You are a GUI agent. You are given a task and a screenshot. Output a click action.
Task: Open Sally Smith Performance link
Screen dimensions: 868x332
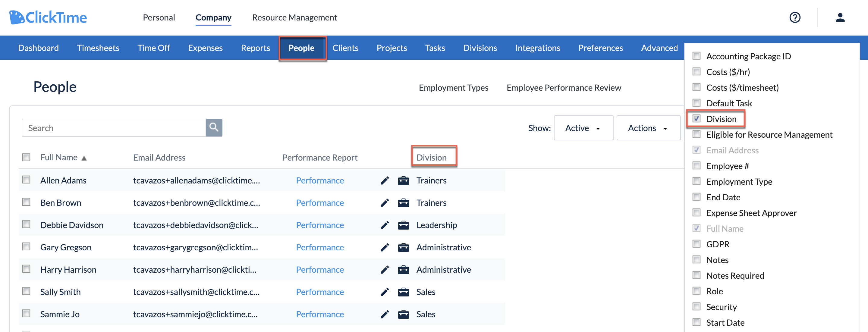[320, 292]
